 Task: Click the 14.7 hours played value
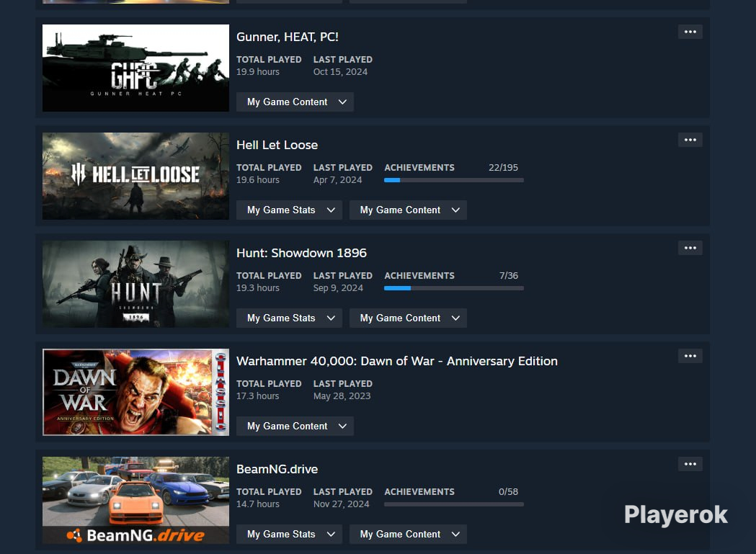pyautogui.click(x=258, y=504)
